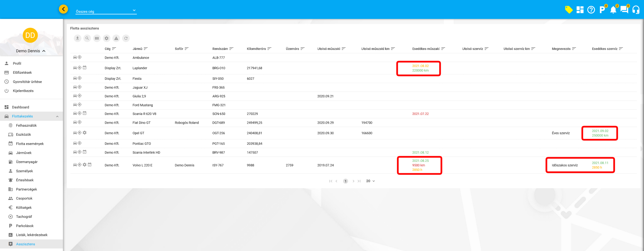Click Kijelentkezés to log out
This screenshot has width=644, height=251.
(x=23, y=91)
